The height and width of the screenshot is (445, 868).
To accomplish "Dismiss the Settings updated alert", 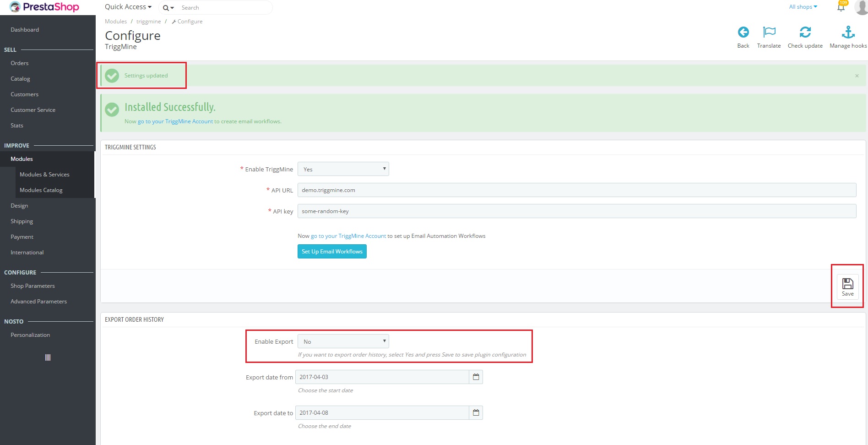I will pyautogui.click(x=857, y=76).
